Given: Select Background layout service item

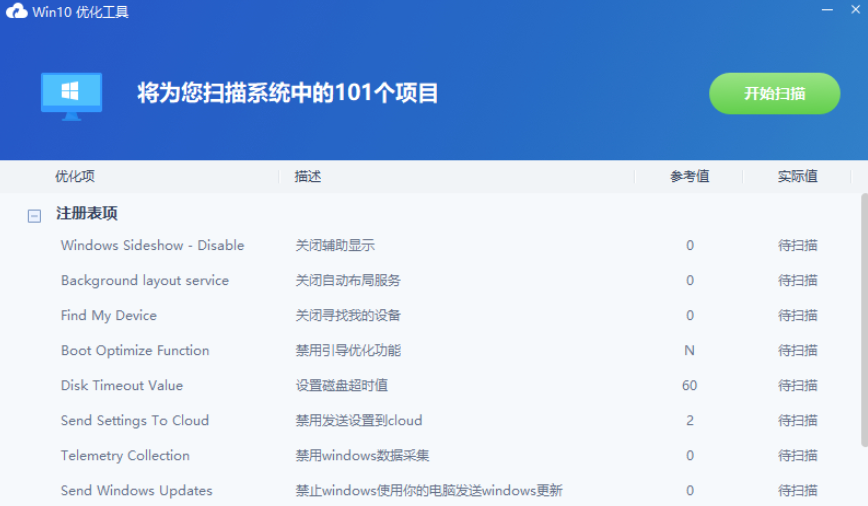Looking at the screenshot, I should (x=144, y=280).
